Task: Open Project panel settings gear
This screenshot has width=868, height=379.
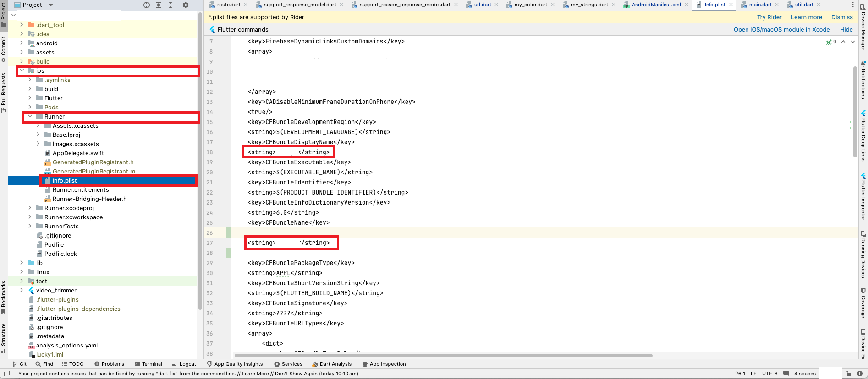Action: [x=186, y=5]
